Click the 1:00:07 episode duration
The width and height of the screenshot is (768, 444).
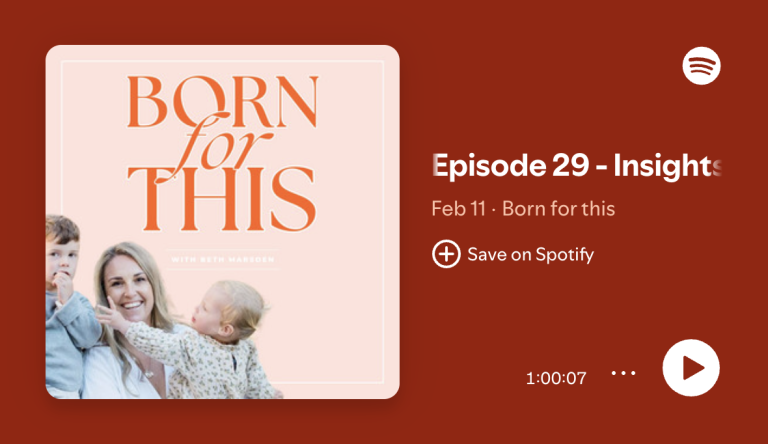(x=556, y=378)
